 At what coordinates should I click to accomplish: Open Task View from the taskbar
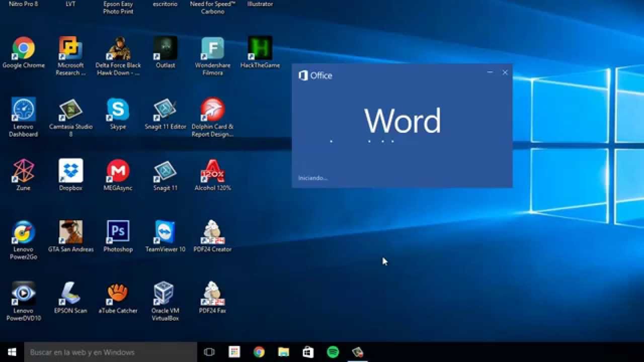(x=209, y=352)
